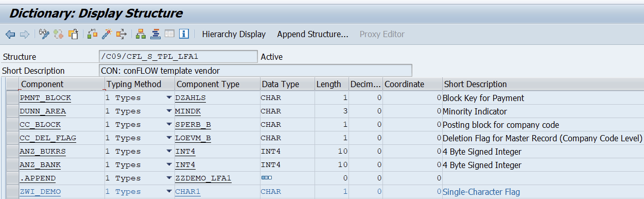Select the CC_BLOCK row selector
The width and height of the screenshot is (644, 199).
tap(12, 125)
